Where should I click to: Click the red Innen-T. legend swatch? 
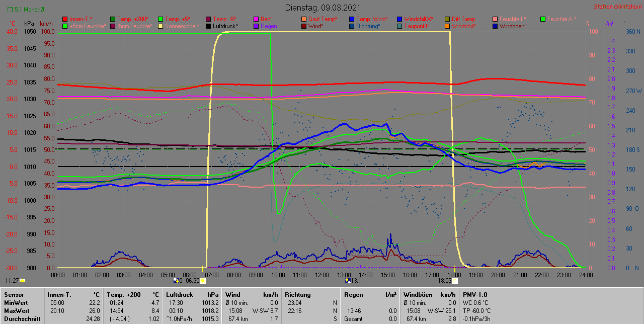[64, 19]
